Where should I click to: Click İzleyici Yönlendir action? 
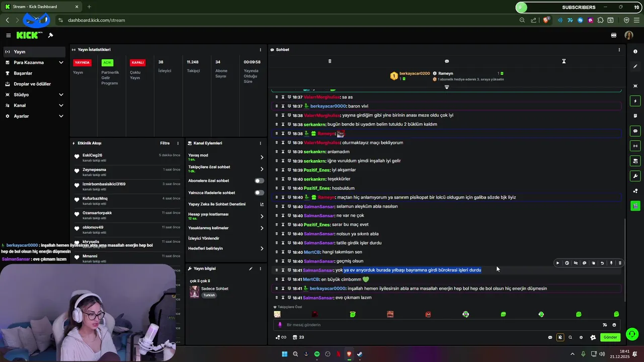point(204,238)
